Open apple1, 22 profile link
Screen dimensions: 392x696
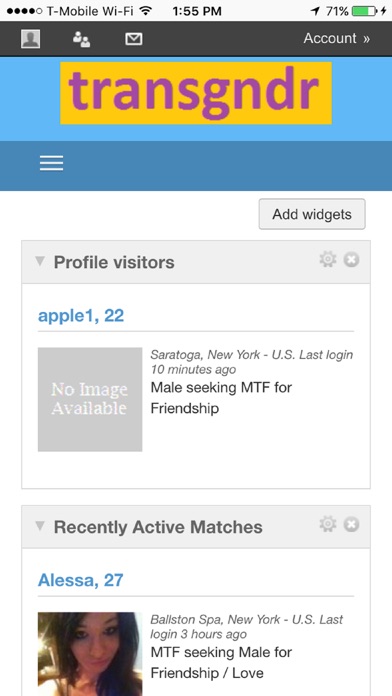point(81,316)
